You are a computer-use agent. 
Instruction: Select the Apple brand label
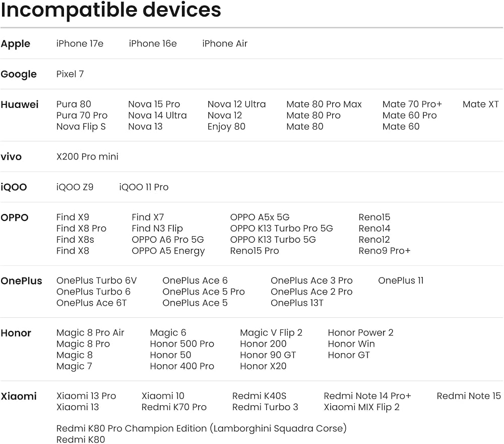point(16,44)
